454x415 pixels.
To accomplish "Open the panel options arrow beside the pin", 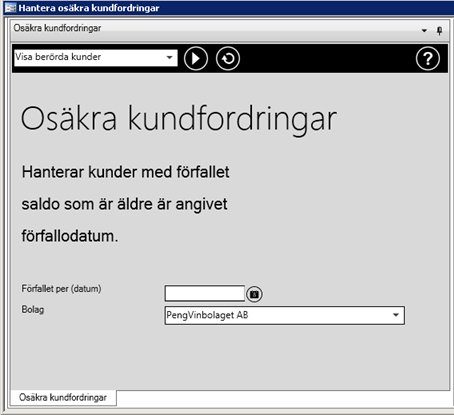I will 424,31.
